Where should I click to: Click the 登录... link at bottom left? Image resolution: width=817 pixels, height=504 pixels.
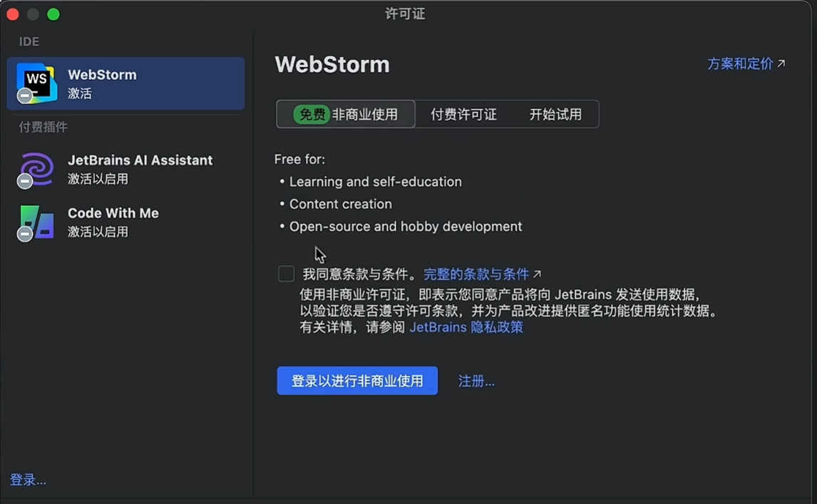(28, 480)
